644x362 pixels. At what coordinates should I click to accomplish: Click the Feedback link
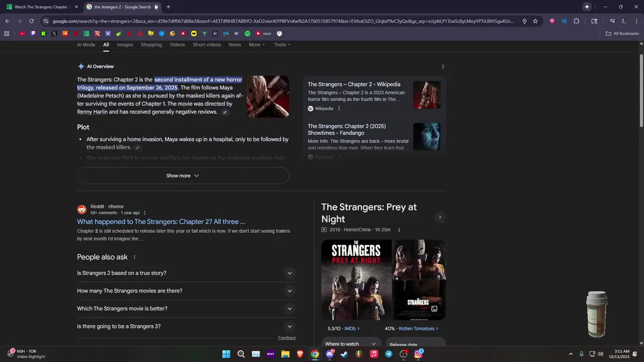(x=287, y=338)
